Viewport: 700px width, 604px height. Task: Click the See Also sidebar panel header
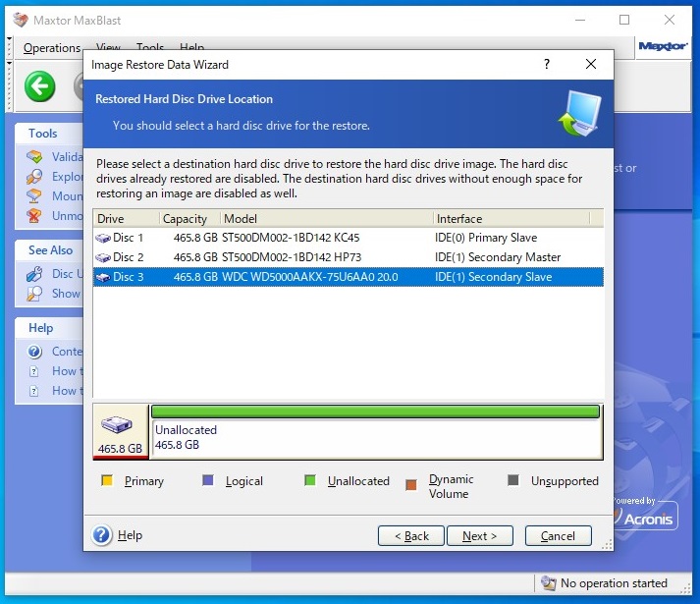49,250
